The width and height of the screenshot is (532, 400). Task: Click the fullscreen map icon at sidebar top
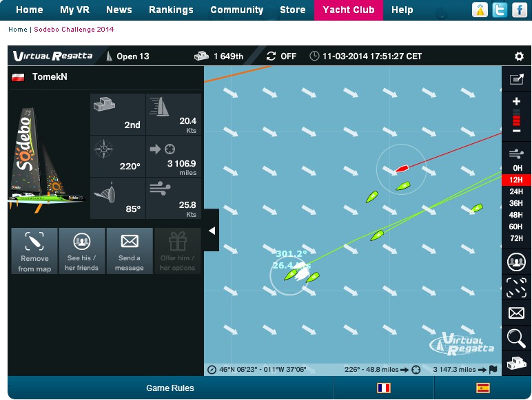point(516,79)
